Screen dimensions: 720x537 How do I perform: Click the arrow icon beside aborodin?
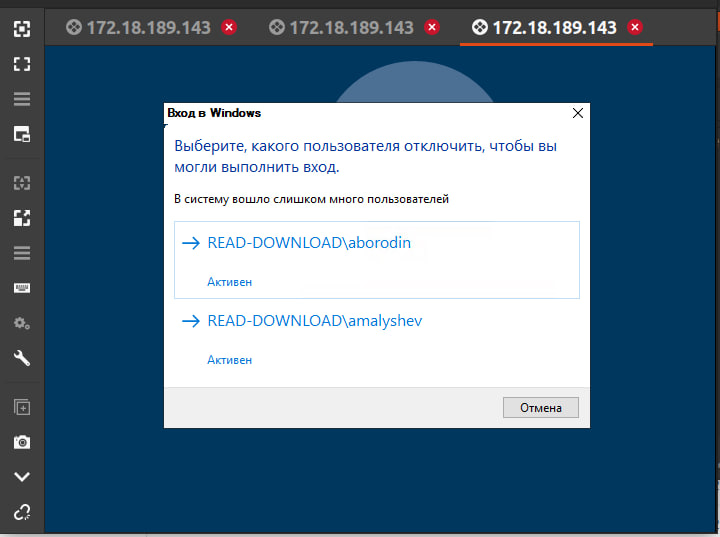[x=191, y=243]
